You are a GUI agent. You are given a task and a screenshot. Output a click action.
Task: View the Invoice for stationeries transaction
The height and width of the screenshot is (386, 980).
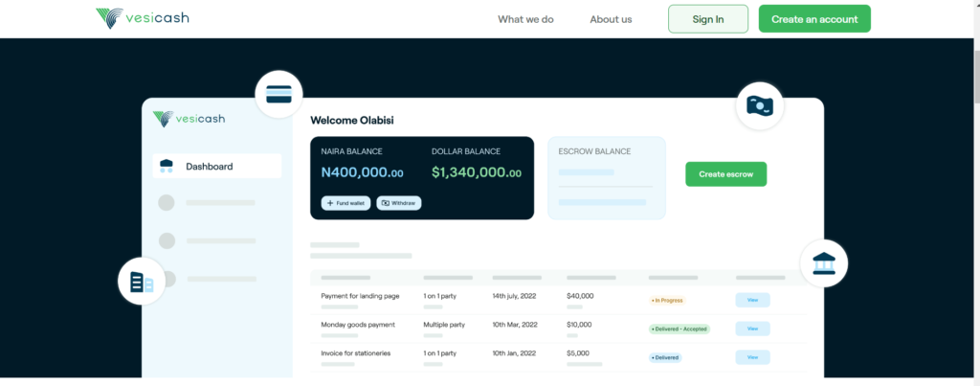[752, 357]
